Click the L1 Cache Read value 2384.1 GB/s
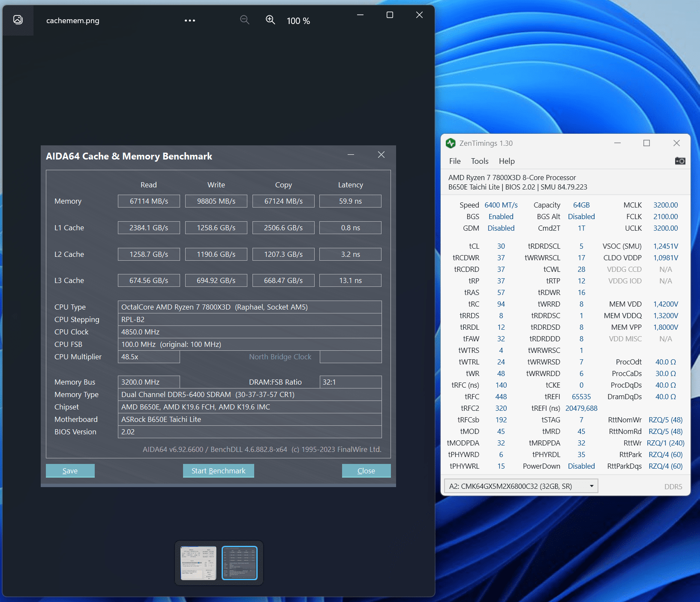 coord(149,228)
